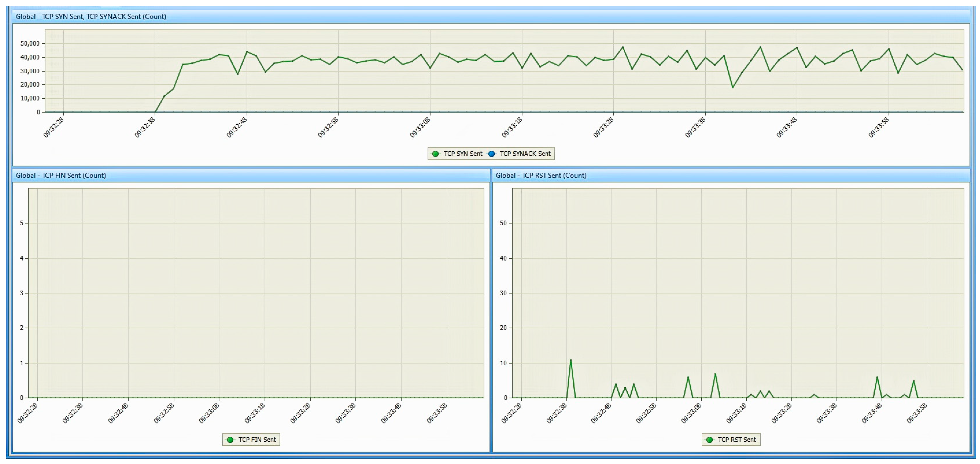The height and width of the screenshot is (464, 980).
Task: Click the 50,000 y-axis label on the SYN chart
Action: point(30,43)
